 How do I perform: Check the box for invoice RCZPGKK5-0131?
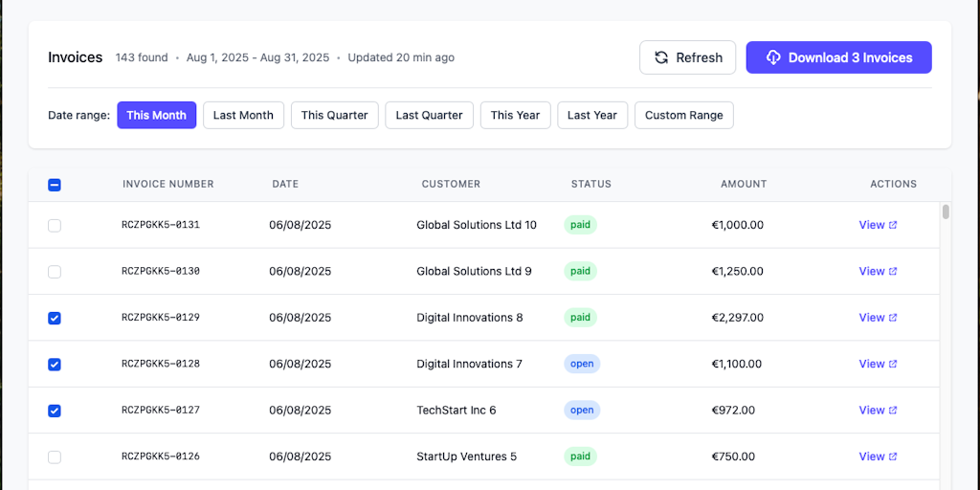point(55,226)
